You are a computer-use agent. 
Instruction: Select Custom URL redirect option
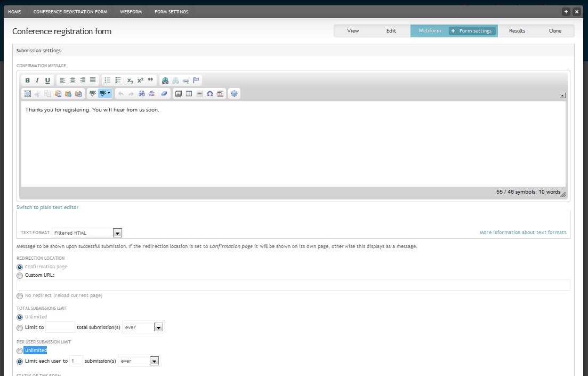[x=20, y=275]
